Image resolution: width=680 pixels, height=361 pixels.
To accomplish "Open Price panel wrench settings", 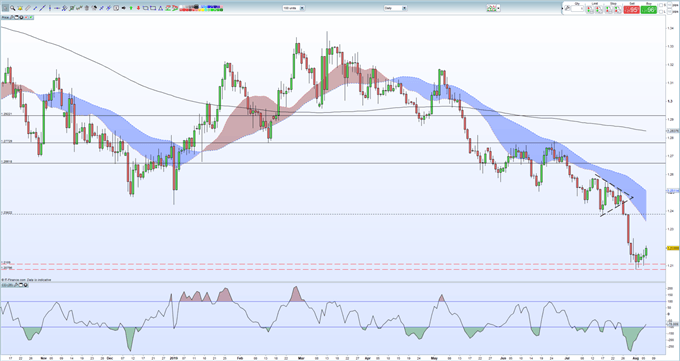I will point(12,17).
